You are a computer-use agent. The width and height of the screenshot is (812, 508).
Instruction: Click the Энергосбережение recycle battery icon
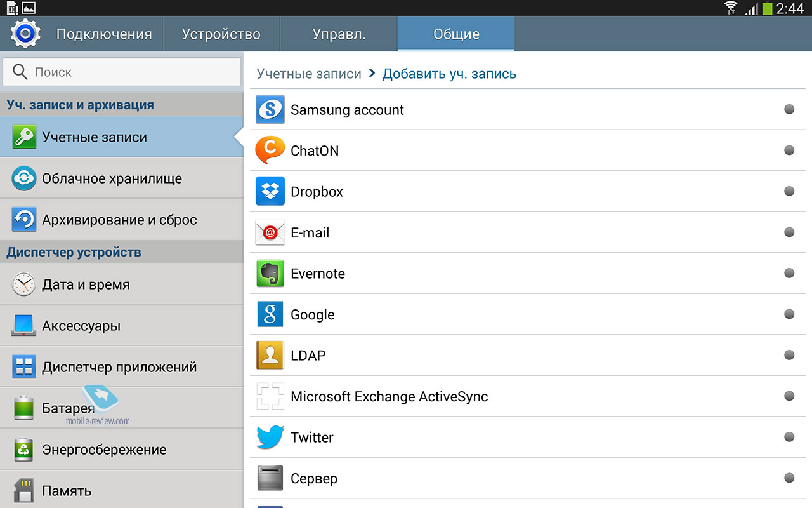tap(24, 450)
